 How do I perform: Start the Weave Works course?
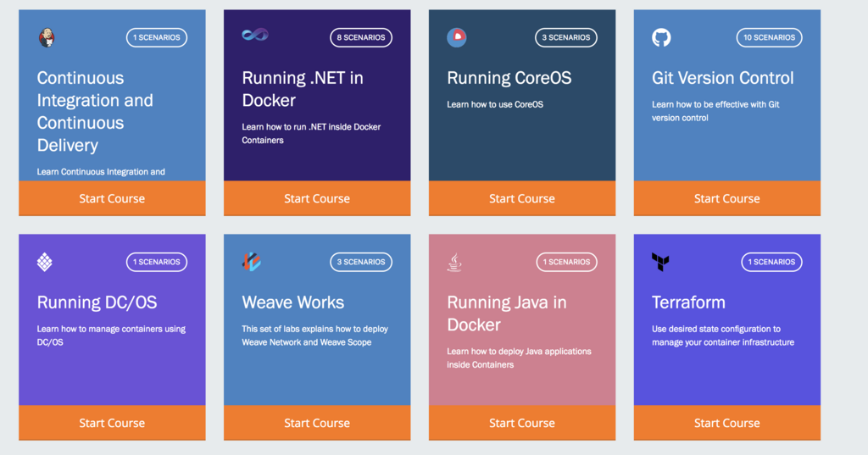[x=317, y=423]
